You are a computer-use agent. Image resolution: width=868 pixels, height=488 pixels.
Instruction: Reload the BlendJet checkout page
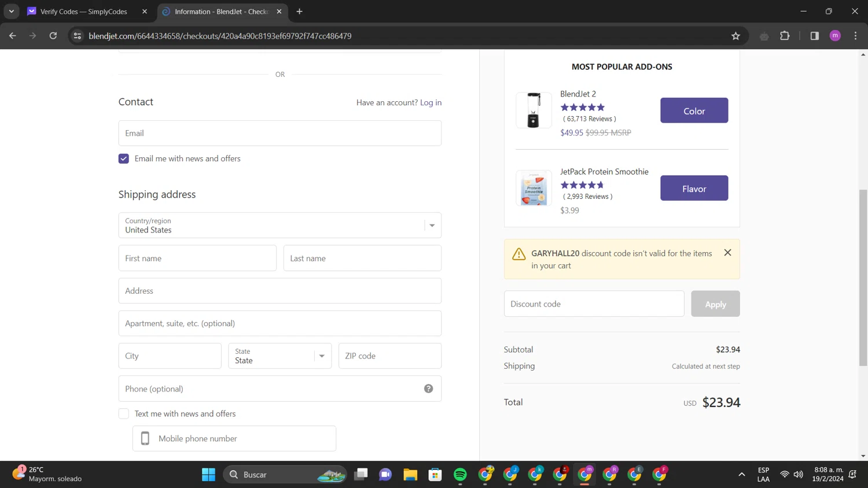[x=53, y=36]
